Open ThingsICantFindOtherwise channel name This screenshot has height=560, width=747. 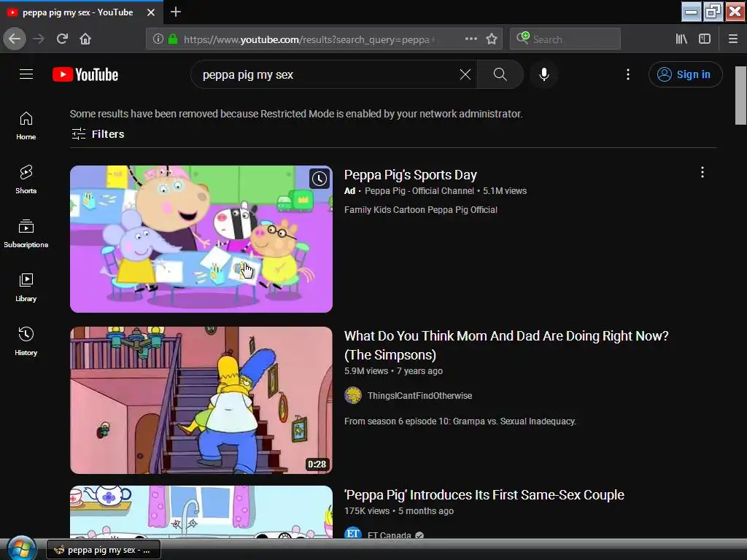tap(419, 396)
